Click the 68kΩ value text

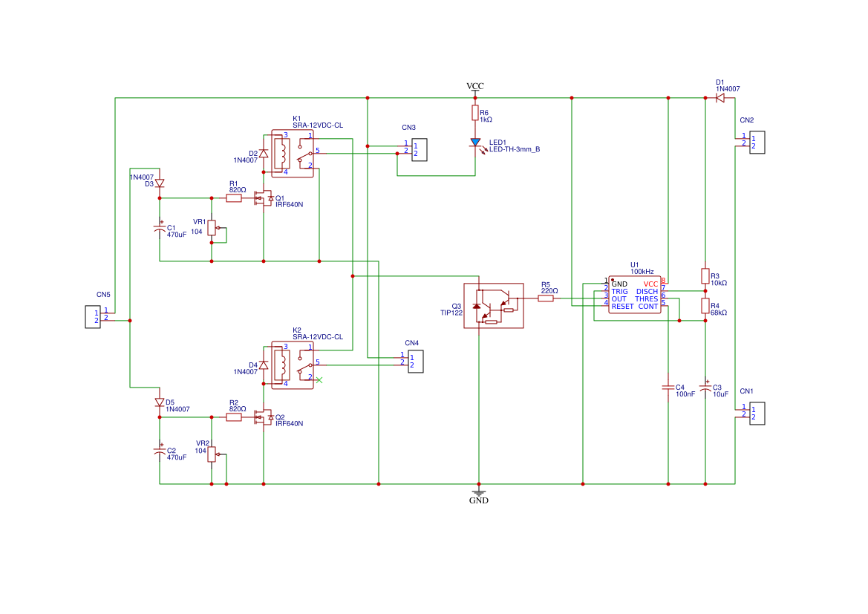(719, 313)
